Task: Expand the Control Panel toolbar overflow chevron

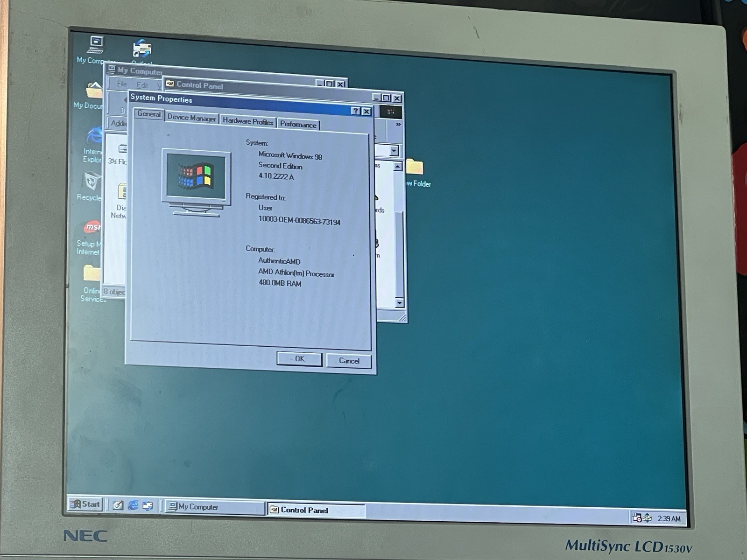Action: [x=398, y=124]
